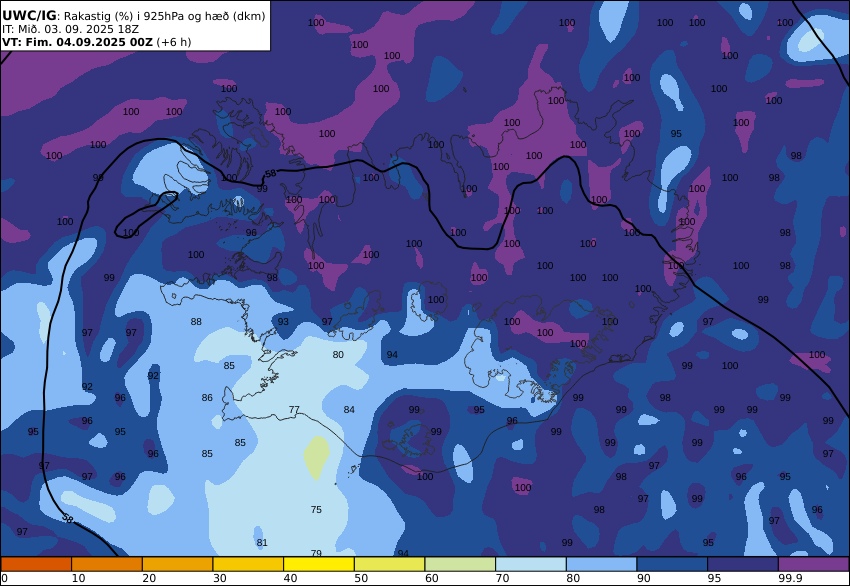Click the '50' legend tick label
This screenshot has height=586, width=850.
(x=361, y=578)
